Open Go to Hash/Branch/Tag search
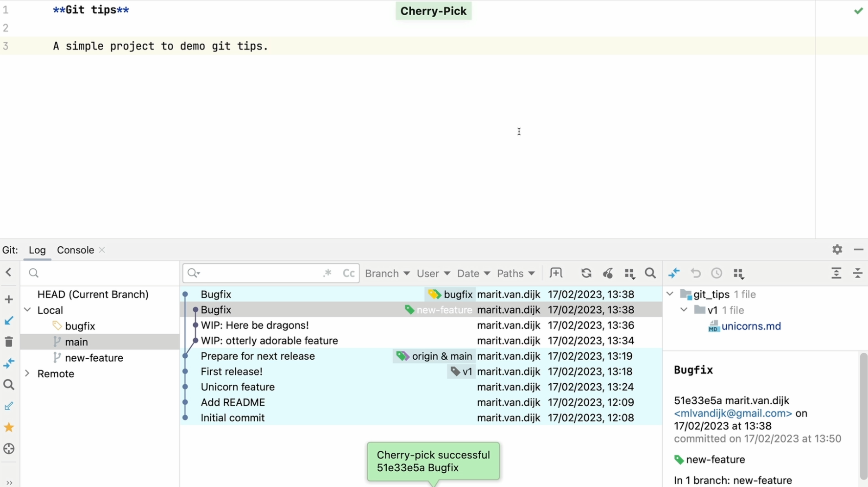 point(650,273)
